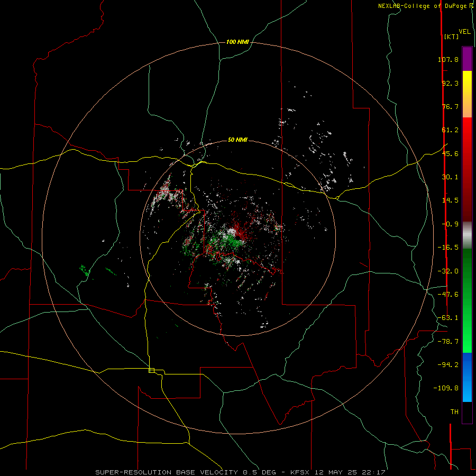
Task: Click the -32.0 velocity scale value
Action: [x=448, y=271]
